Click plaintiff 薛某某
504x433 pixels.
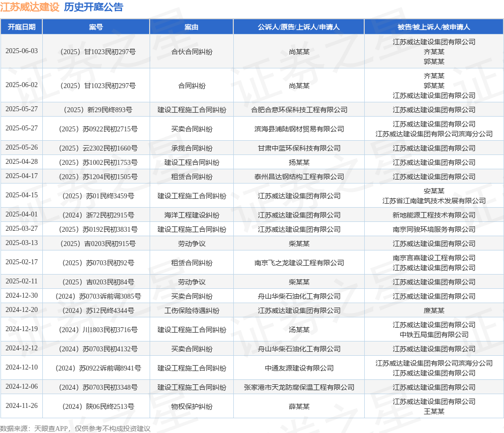pos(299,406)
